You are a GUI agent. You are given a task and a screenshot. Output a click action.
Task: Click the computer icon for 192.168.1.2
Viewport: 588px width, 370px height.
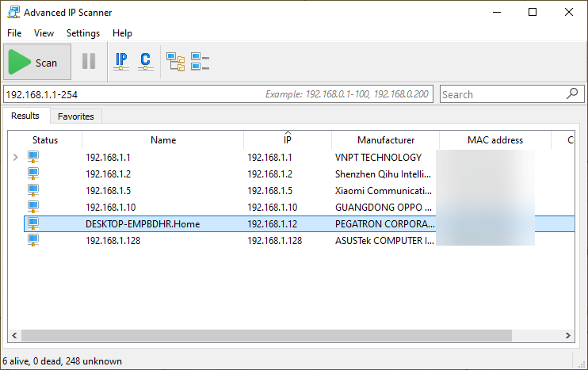(33, 174)
